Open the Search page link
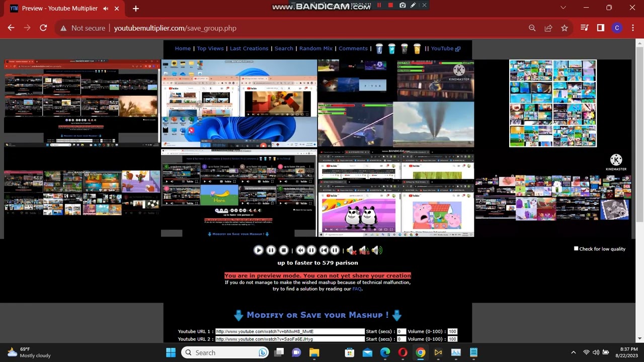This screenshot has width=644, height=362. click(284, 49)
